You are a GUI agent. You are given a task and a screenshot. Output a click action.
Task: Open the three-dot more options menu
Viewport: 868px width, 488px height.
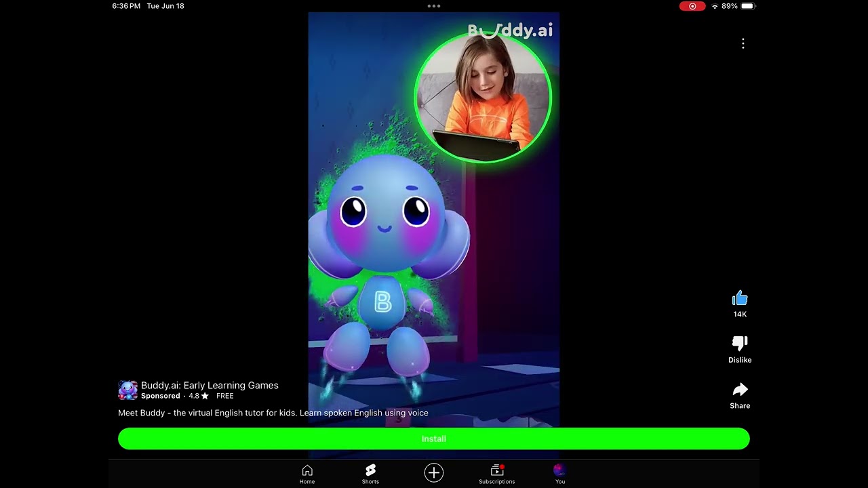(743, 43)
